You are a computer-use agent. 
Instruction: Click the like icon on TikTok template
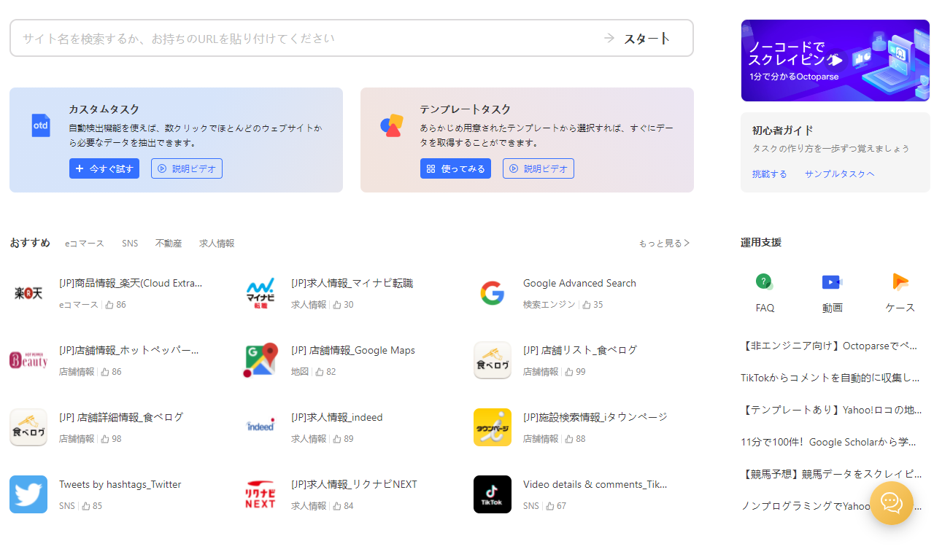tap(550, 506)
